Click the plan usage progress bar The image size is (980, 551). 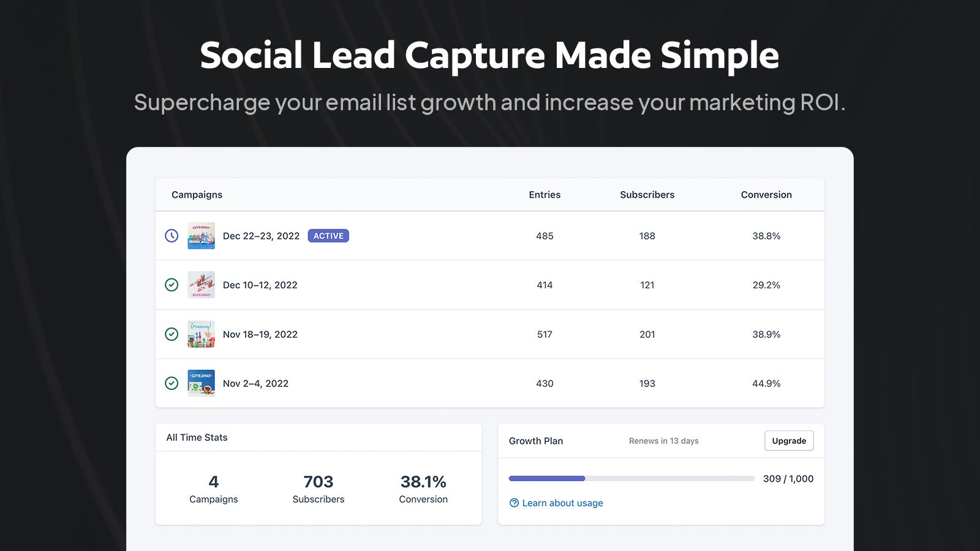pos(631,479)
